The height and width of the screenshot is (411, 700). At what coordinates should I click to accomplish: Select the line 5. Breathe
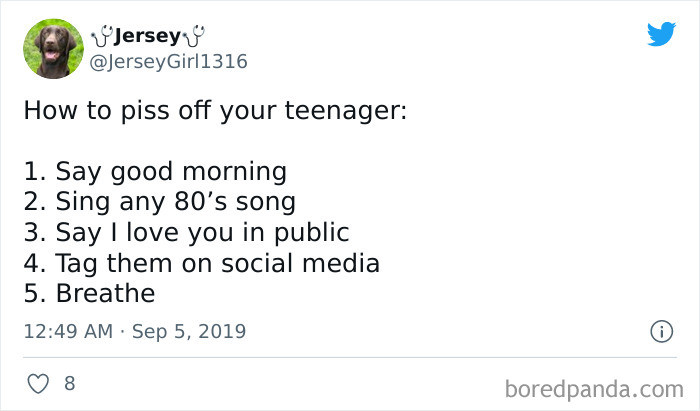point(89,293)
